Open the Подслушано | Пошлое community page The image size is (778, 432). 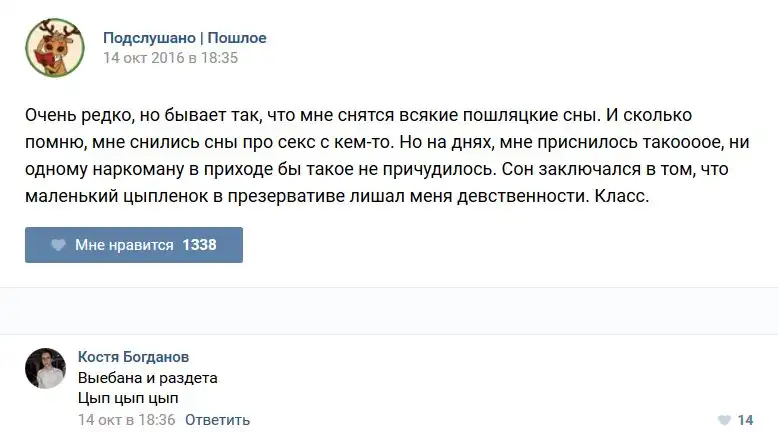(184, 38)
